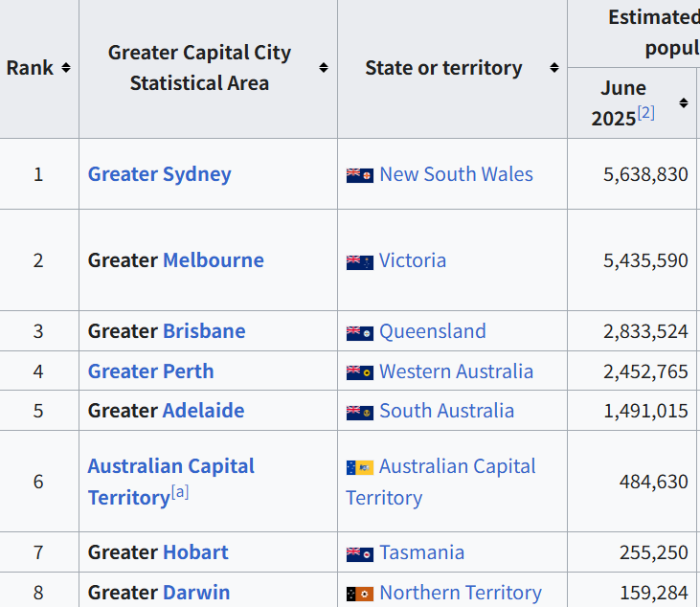This screenshot has width=700, height=607.
Task: Click the South Australia flag icon
Action: (x=360, y=413)
